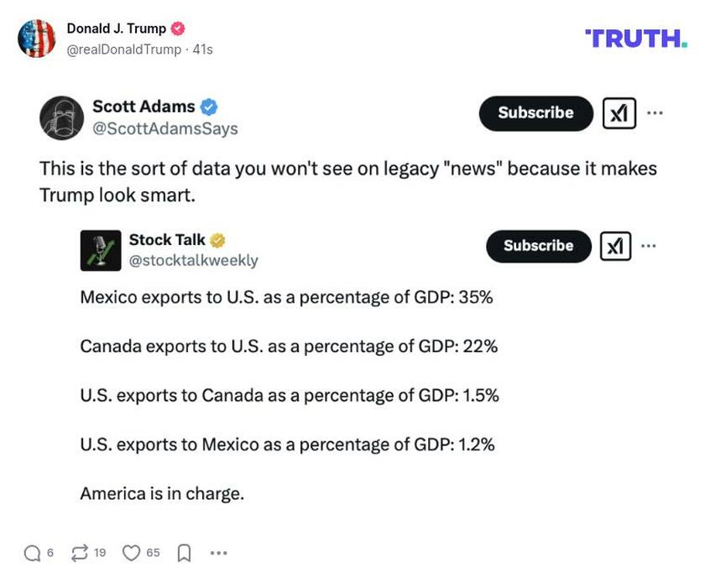ReTruth Donald Trump's post
The image size is (705, 588).
[81, 553]
